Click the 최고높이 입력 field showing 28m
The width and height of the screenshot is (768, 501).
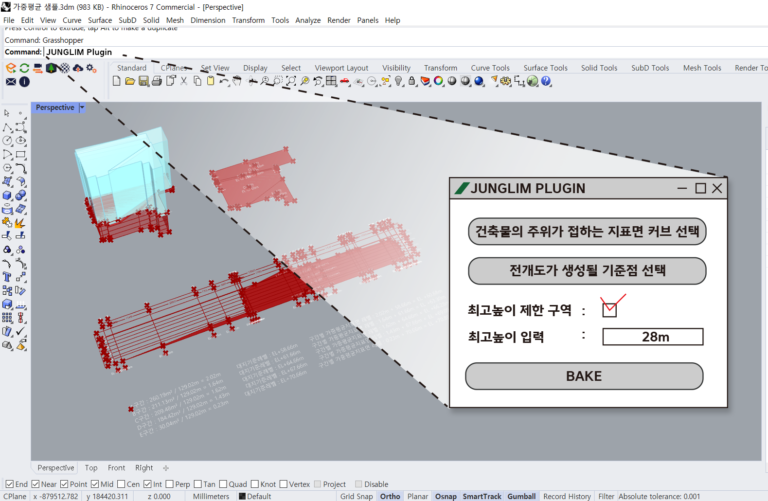653,337
